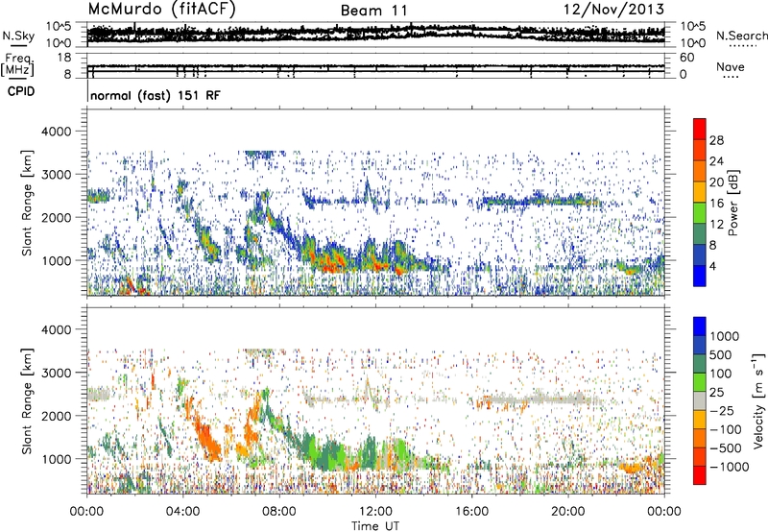Click the "Freq. [MHz]" label
The height and width of the screenshot is (532, 768).
click(x=19, y=65)
